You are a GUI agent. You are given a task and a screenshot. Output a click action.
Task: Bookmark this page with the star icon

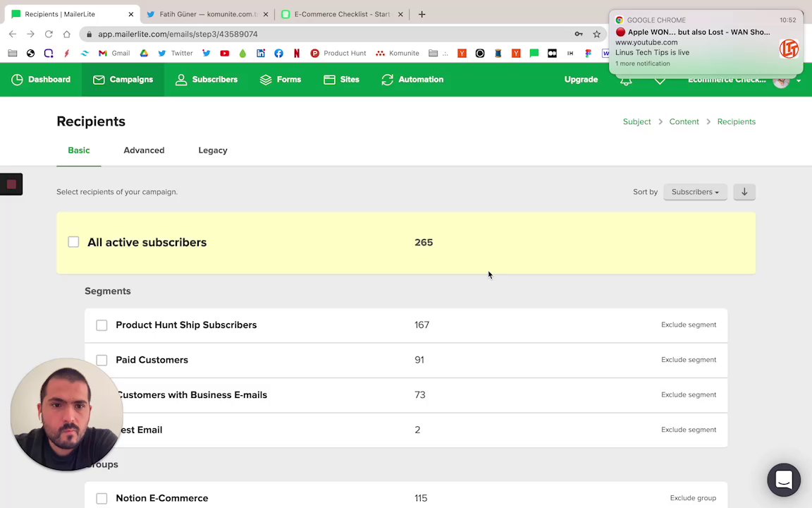point(596,34)
